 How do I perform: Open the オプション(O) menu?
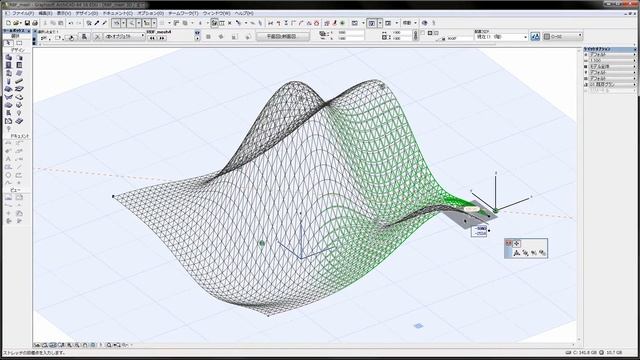(151, 13)
